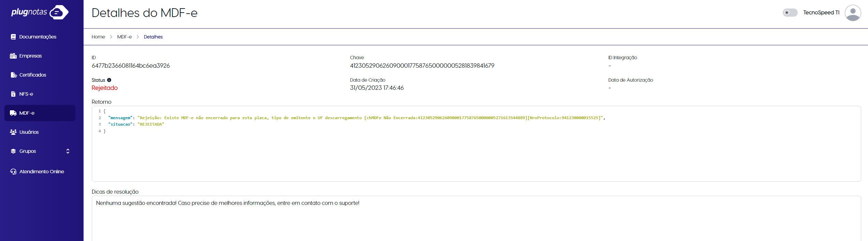The image size is (868, 241).
Task: Click the creation date 31/05/2023 17:46:46
Action: pyautogui.click(x=377, y=88)
